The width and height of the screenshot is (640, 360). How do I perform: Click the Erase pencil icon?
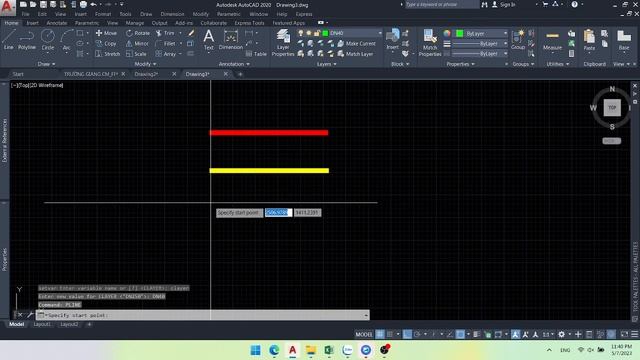coord(191,33)
